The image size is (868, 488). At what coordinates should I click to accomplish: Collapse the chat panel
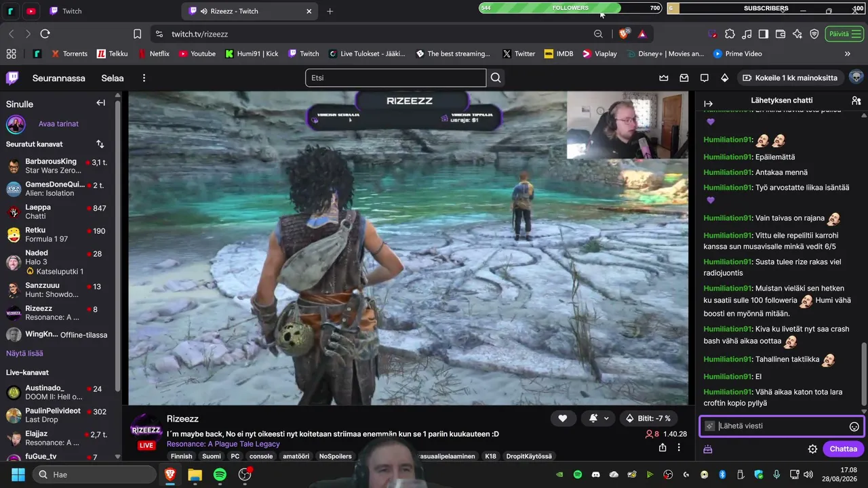pyautogui.click(x=708, y=103)
